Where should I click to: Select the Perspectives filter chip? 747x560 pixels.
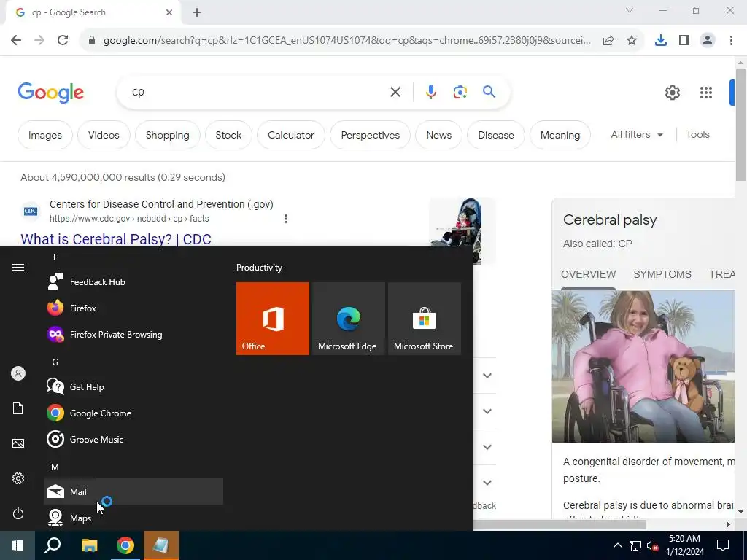370,135
